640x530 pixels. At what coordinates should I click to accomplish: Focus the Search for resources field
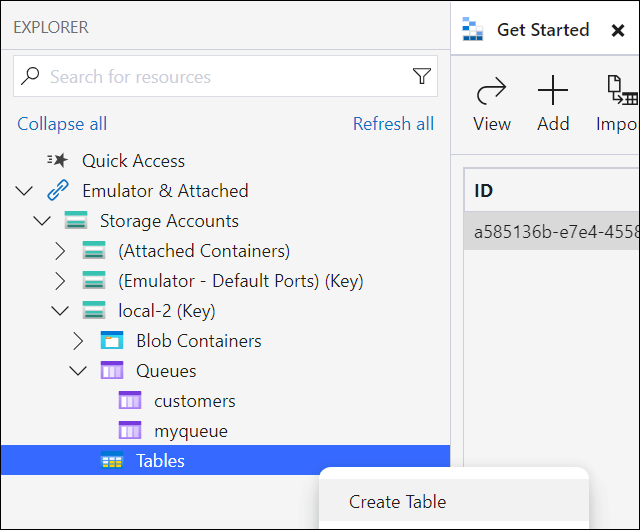pos(220,77)
